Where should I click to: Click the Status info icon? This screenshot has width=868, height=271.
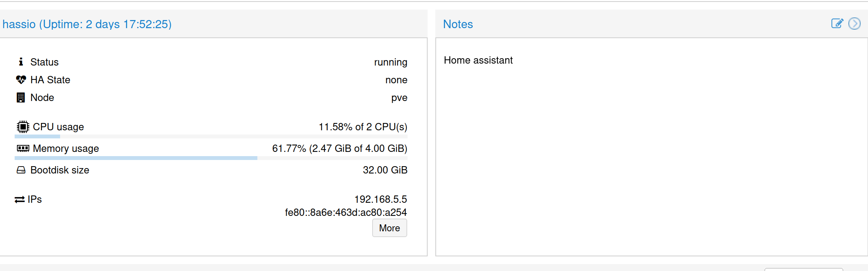pos(21,62)
